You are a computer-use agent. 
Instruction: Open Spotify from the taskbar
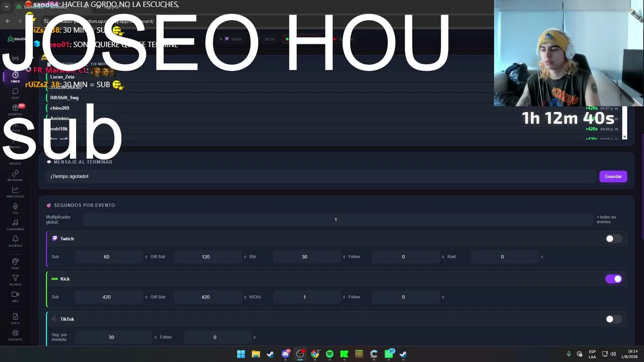coord(330,354)
